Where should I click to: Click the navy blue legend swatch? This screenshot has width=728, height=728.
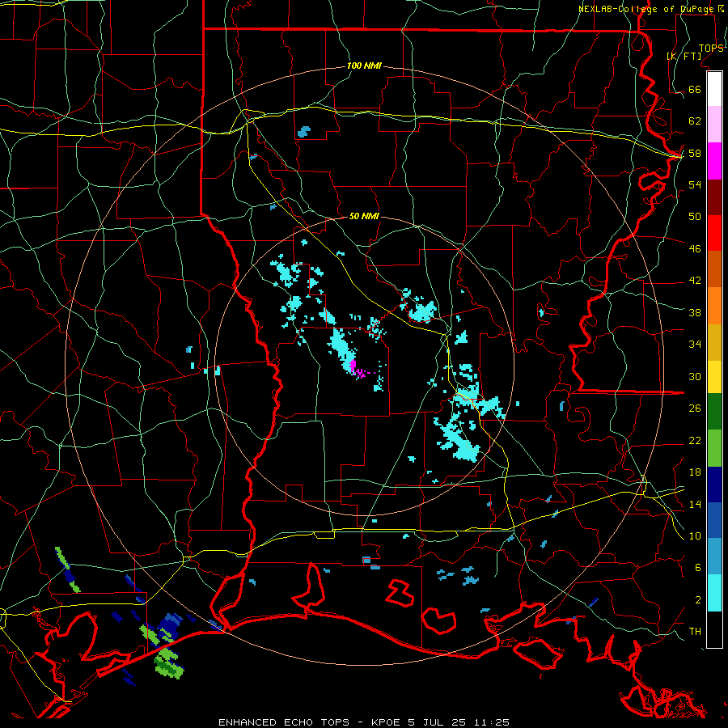(x=714, y=485)
